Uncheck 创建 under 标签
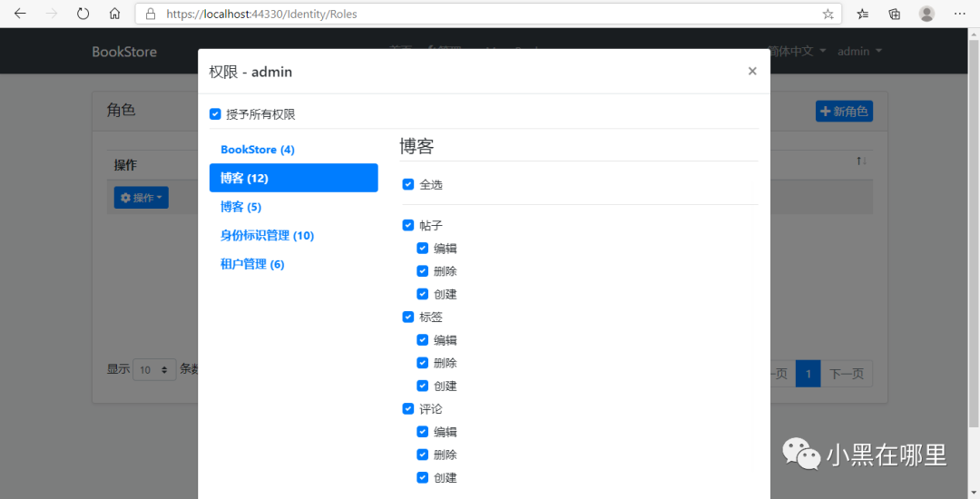 click(x=423, y=386)
